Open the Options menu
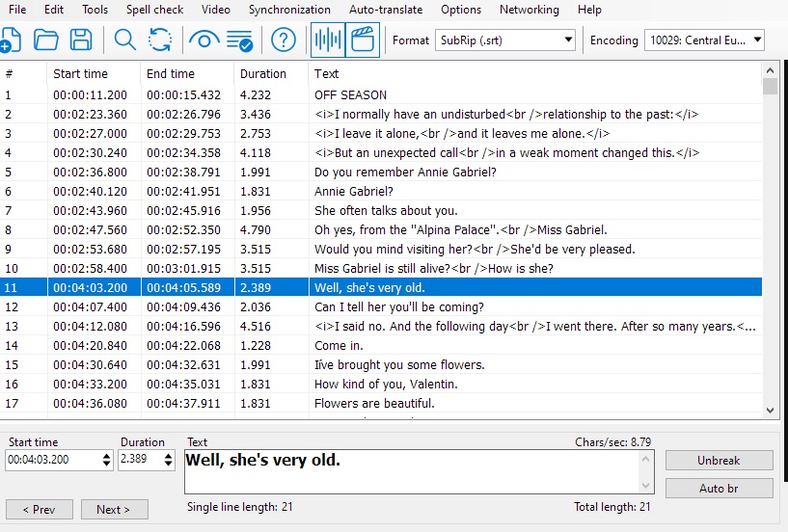This screenshot has height=532, width=788. coord(461,10)
